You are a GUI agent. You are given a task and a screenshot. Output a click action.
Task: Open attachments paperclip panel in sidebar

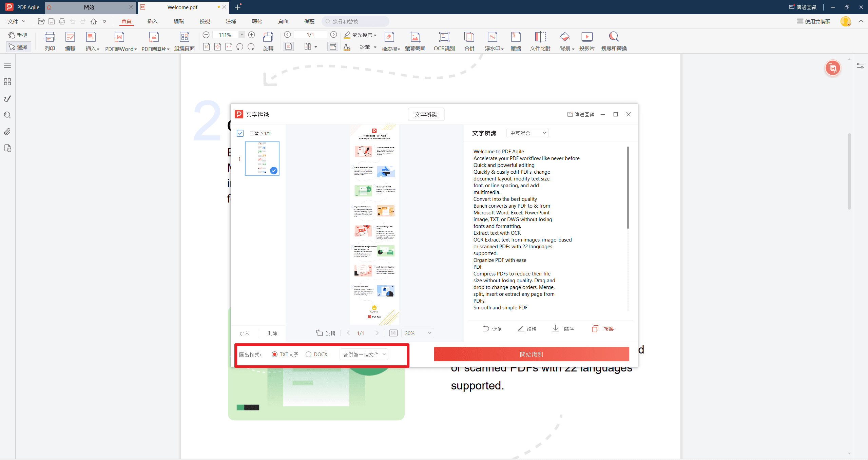pos(7,132)
